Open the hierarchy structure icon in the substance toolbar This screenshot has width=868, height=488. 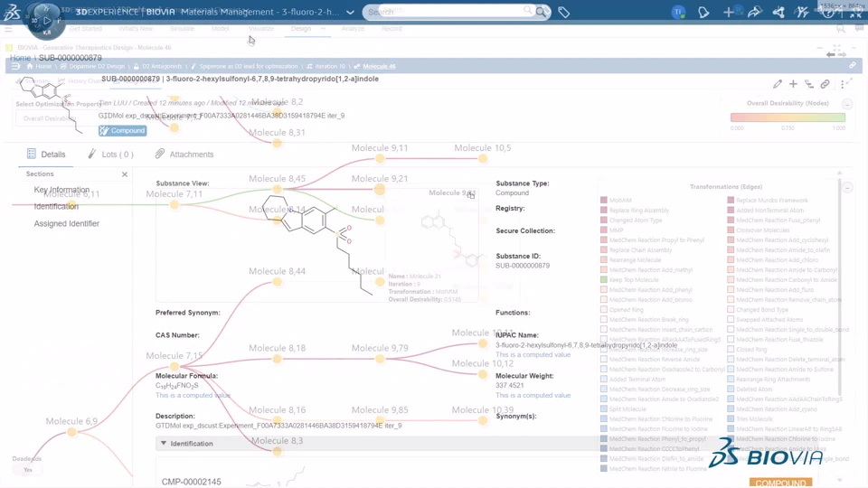click(x=809, y=84)
